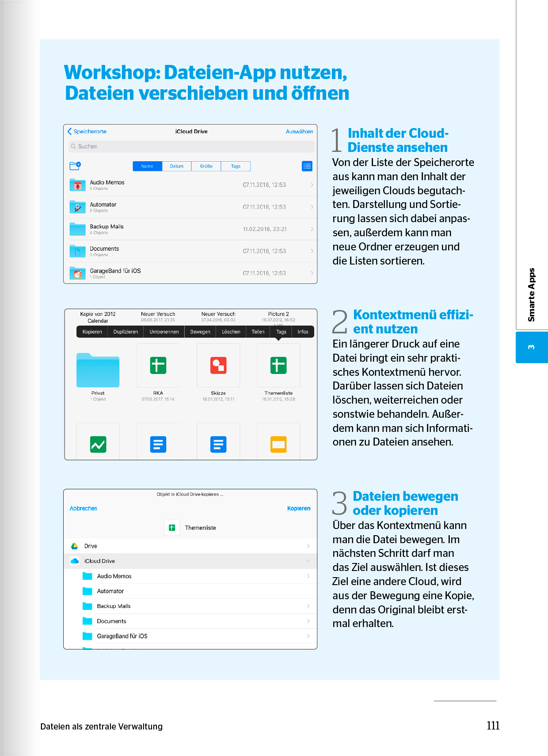Open GarageBand für iOS row chevron in the dated list
The image size is (548, 756).
click(x=312, y=273)
